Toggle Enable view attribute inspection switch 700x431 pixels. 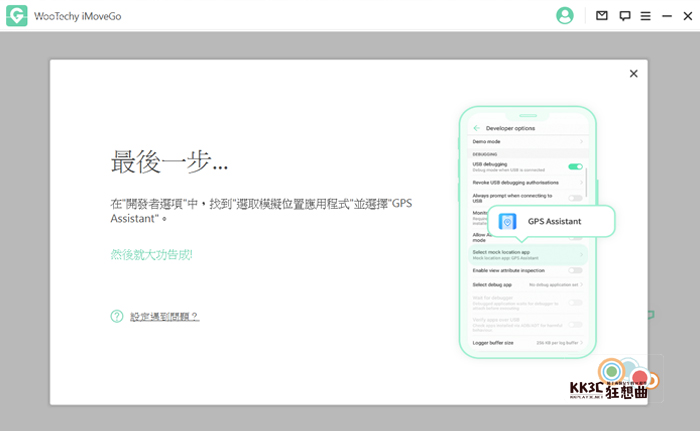pos(575,270)
